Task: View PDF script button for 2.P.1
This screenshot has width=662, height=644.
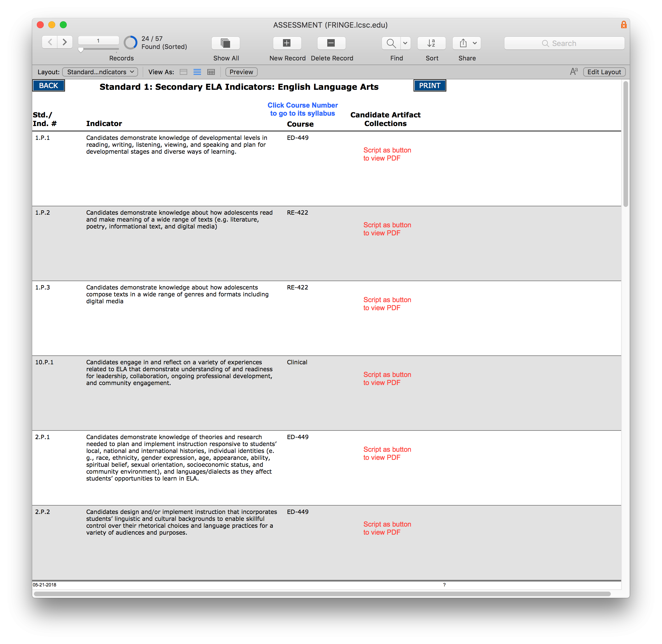Action: tap(387, 453)
